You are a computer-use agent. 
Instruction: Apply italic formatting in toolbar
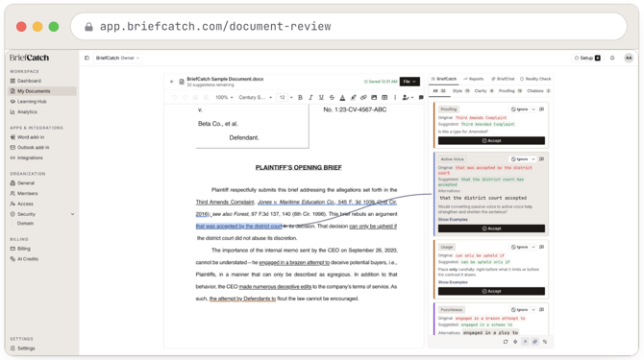(310, 98)
